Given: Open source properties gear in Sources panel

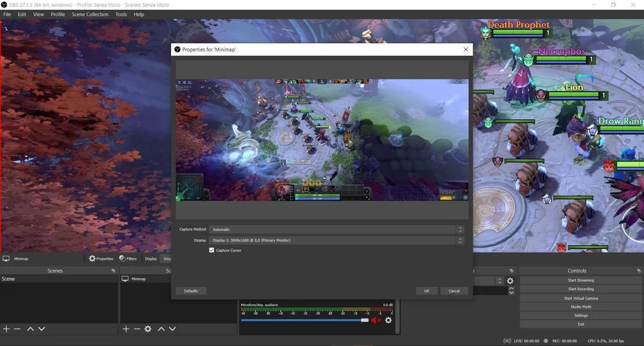Looking at the screenshot, I should 148,329.
